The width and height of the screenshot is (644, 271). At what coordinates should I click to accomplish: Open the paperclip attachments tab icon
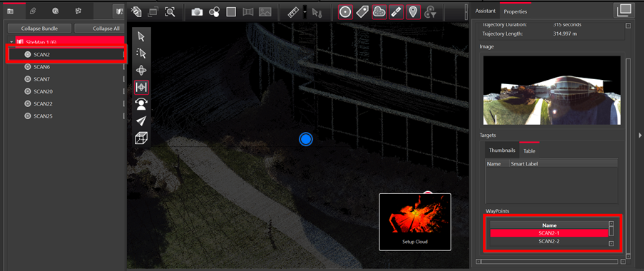tap(33, 11)
